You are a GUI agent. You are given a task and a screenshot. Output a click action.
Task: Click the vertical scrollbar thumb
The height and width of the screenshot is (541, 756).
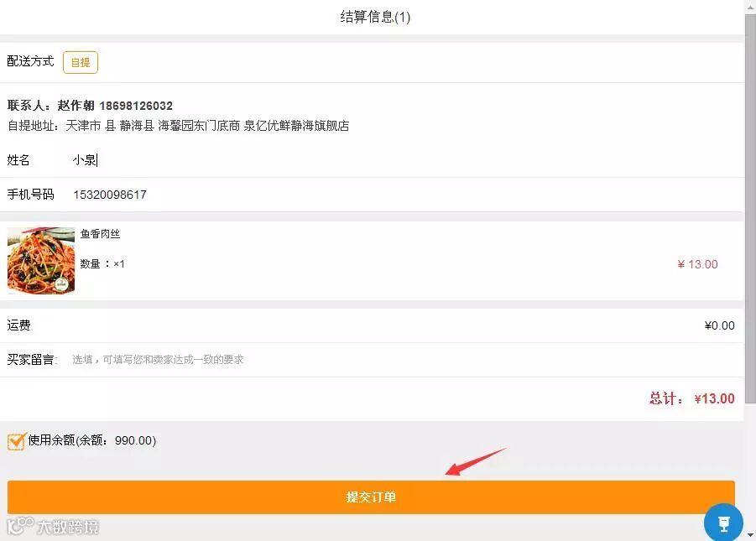pos(750,209)
